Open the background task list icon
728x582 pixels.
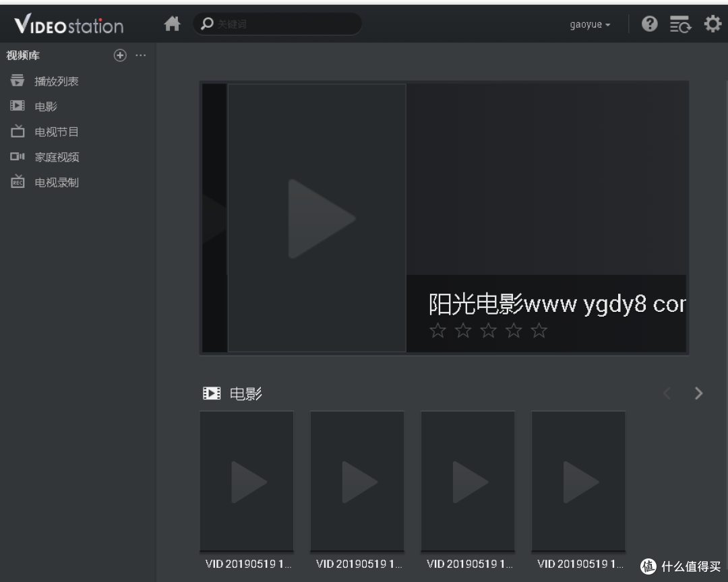pyautogui.click(x=680, y=24)
